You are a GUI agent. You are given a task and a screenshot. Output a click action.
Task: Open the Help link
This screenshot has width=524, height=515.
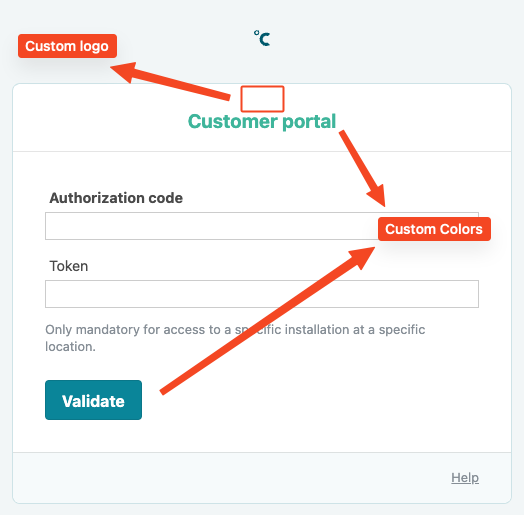coord(465,478)
